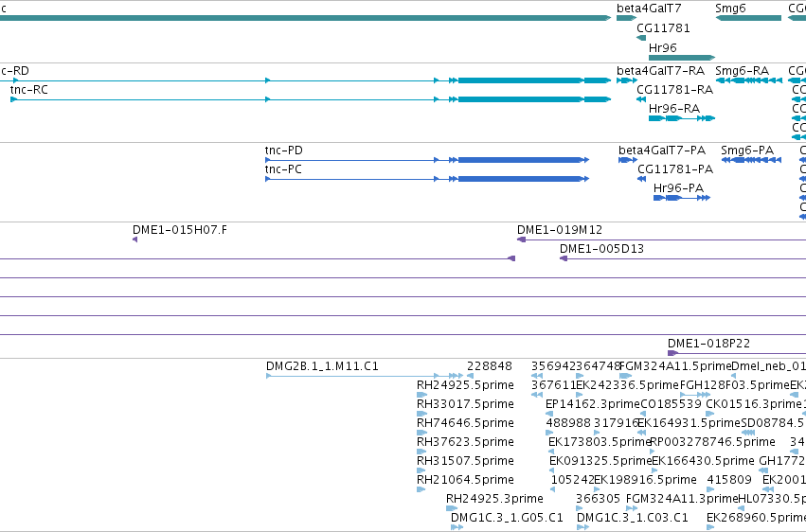Click the FGM324A11.3prime EST label
This screenshot has height=532, width=806.
[682, 500]
